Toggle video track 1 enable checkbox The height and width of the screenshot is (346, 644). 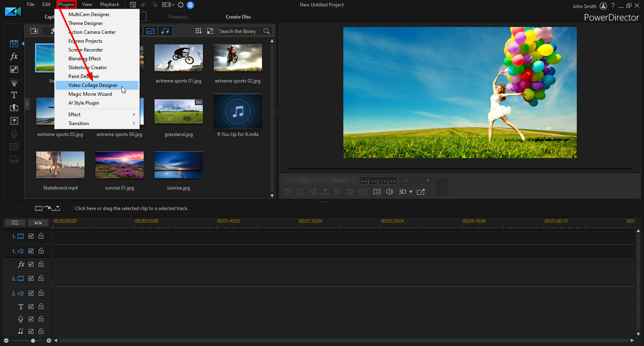31,236
